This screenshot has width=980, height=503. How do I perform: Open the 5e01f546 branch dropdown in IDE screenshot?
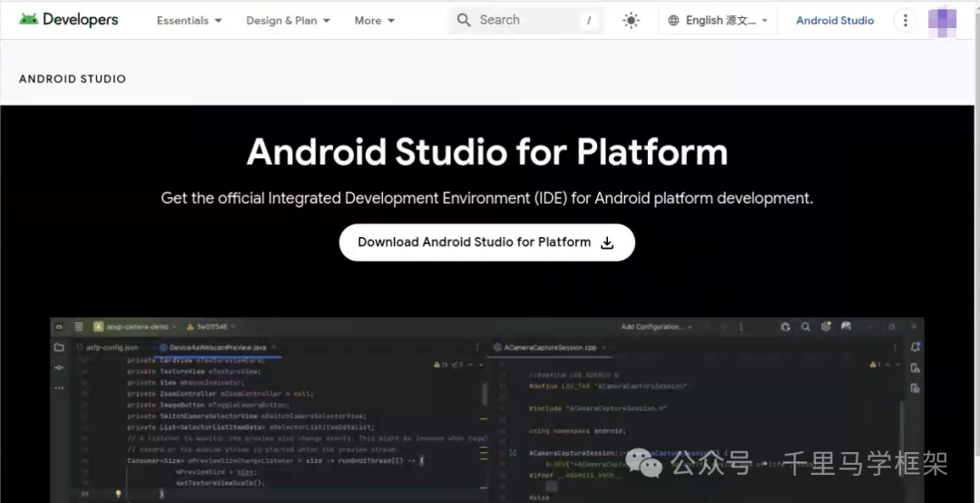click(x=211, y=327)
